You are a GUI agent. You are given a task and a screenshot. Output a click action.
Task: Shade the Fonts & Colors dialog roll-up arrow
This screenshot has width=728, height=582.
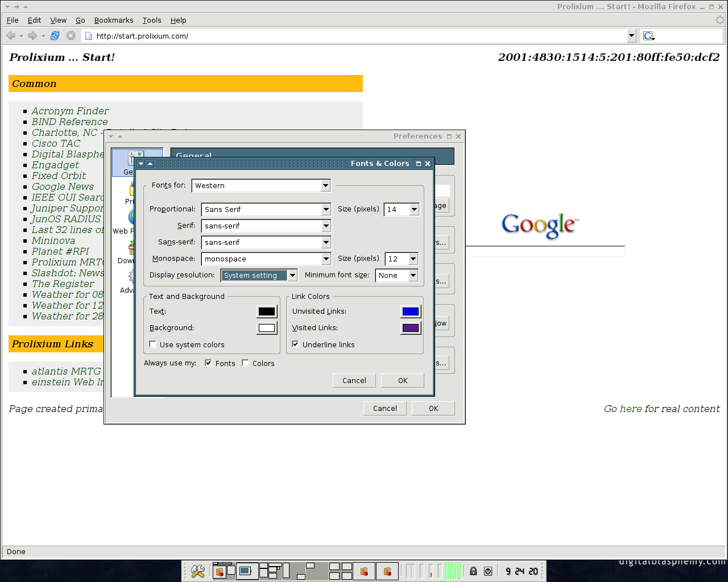click(150, 164)
